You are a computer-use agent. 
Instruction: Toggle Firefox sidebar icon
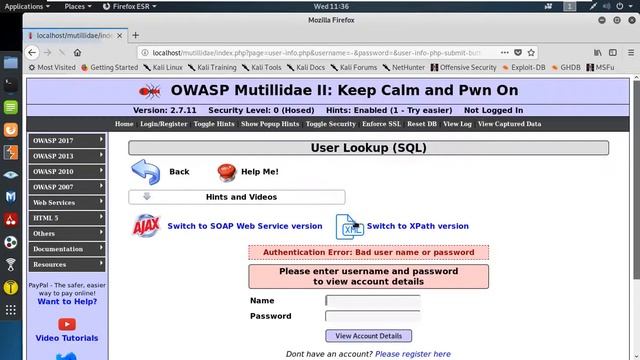(613, 53)
